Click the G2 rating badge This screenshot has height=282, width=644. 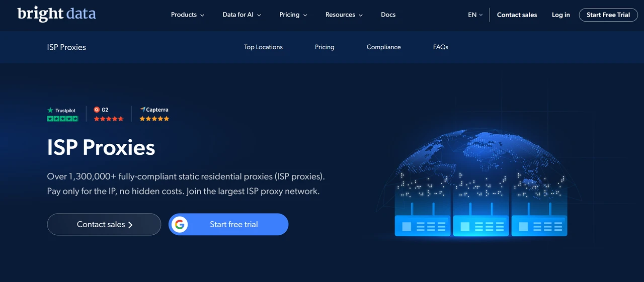108,114
